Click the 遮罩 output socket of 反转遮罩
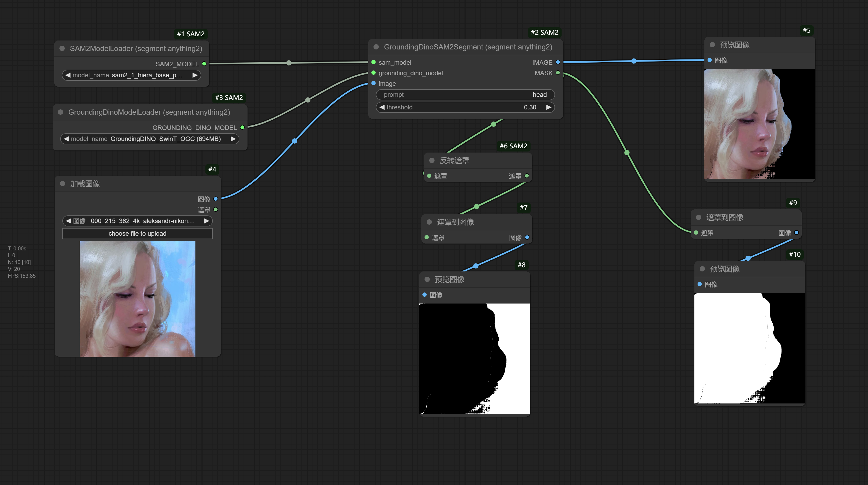 [x=527, y=176]
